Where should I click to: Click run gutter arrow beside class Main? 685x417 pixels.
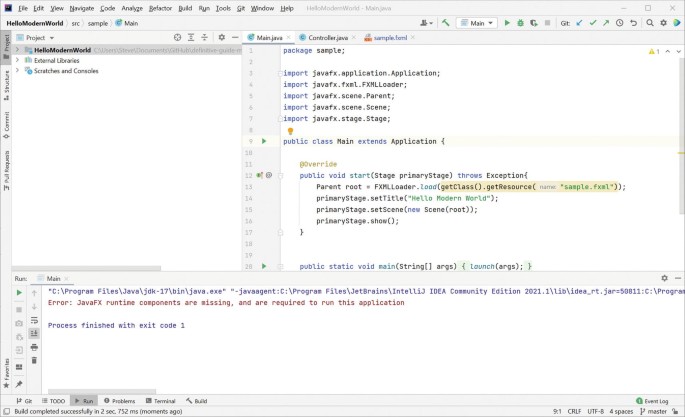[264, 141]
